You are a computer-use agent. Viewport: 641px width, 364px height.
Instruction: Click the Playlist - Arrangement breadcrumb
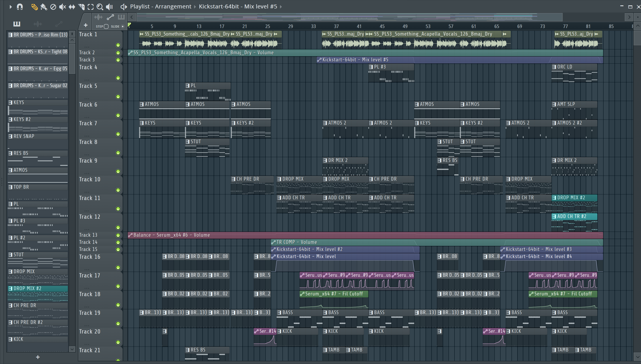click(x=160, y=6)
